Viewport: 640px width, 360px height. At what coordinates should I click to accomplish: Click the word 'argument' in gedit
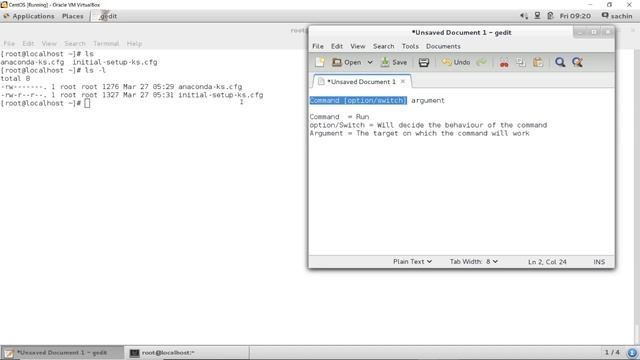coord(428,100)
